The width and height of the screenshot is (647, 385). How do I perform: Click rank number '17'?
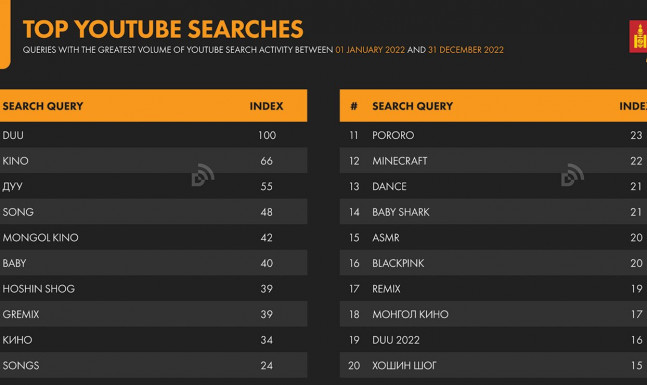pos(354,288)
